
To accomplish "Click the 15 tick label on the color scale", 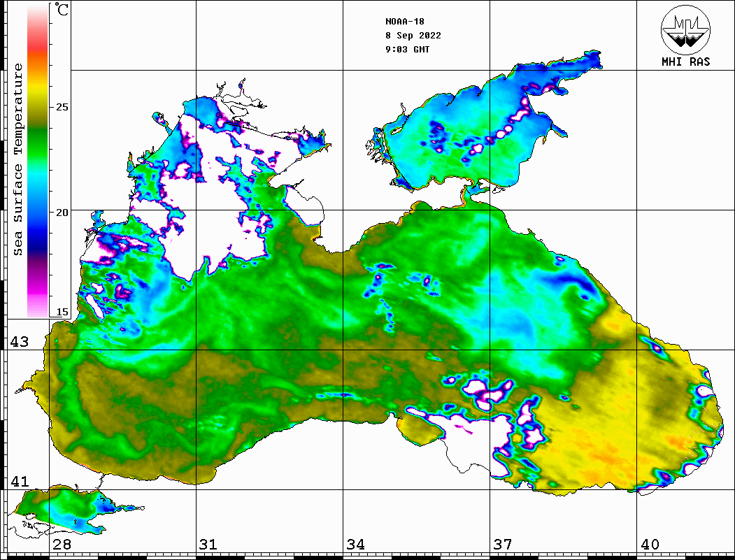I will tap(62, 312).
